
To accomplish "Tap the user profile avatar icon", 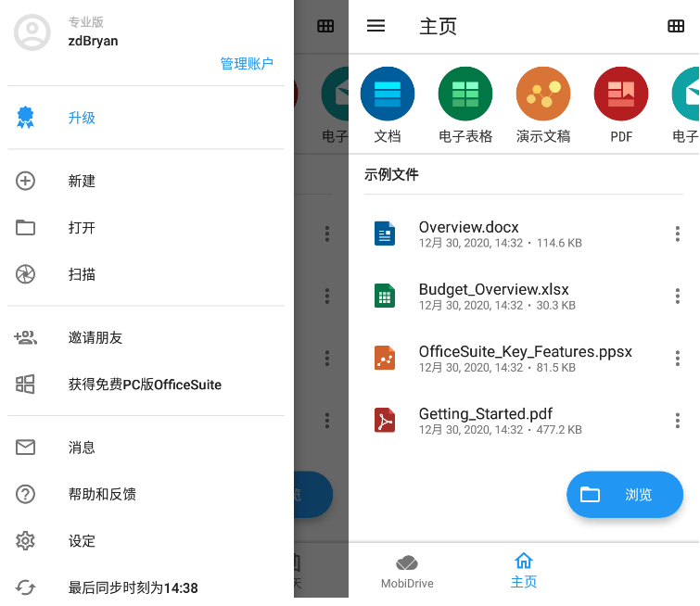I will (x=32, y=32).
